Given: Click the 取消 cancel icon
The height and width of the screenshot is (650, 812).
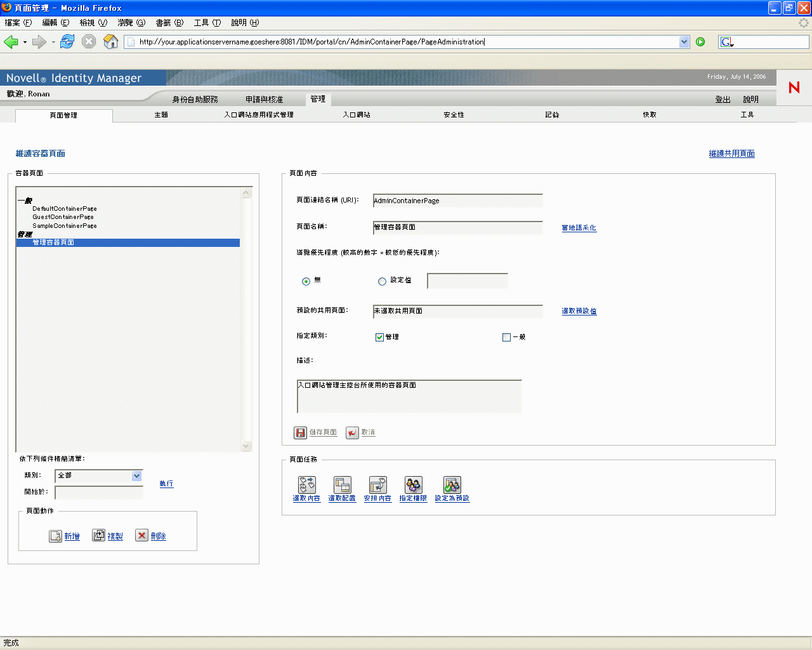Looking at the screenshot, I should tap(352, 432).
